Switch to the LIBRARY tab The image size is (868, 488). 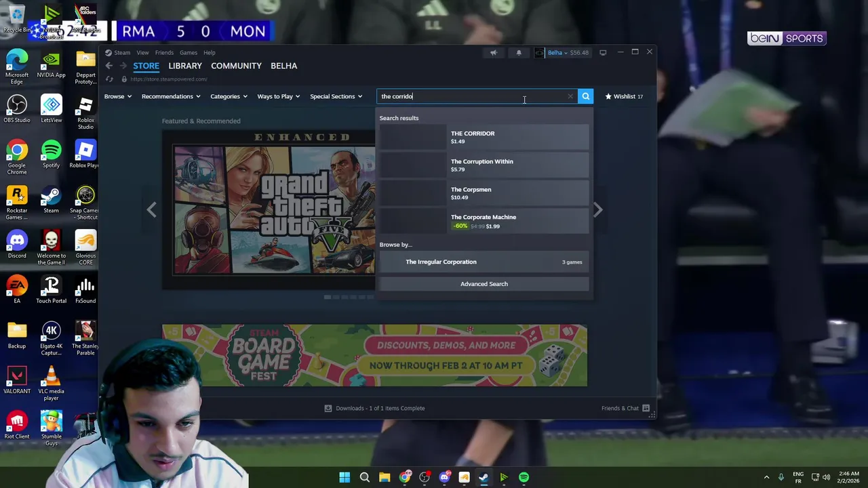click(x=185, y=66)
